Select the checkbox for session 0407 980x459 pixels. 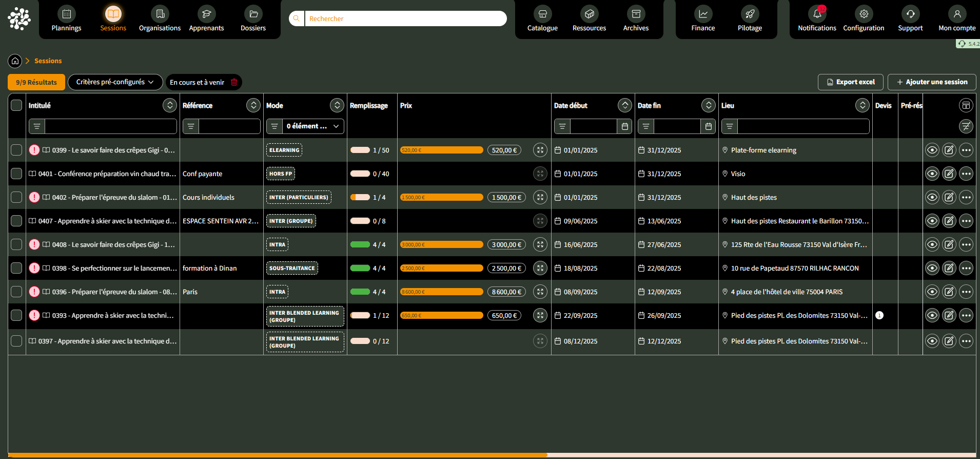16,221
